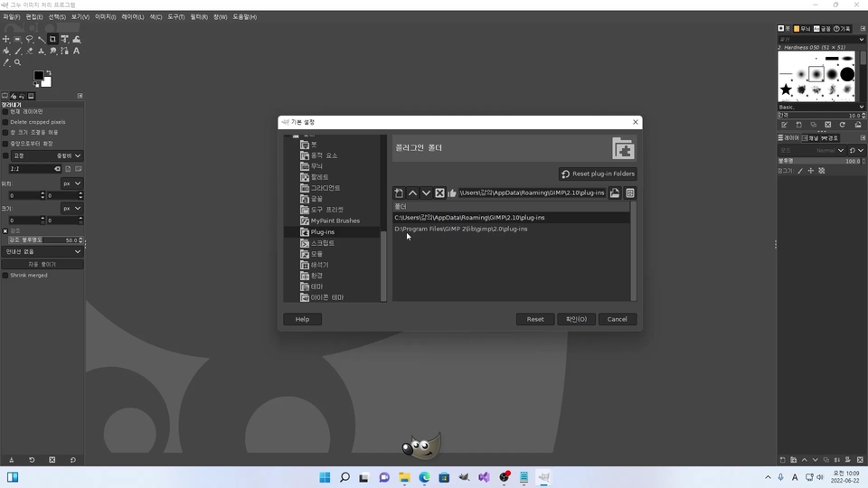This screenshot has height=488, width=868.
Task: Select D:\Program Files plug-ins folder row
Action: (x=512, y=229)
